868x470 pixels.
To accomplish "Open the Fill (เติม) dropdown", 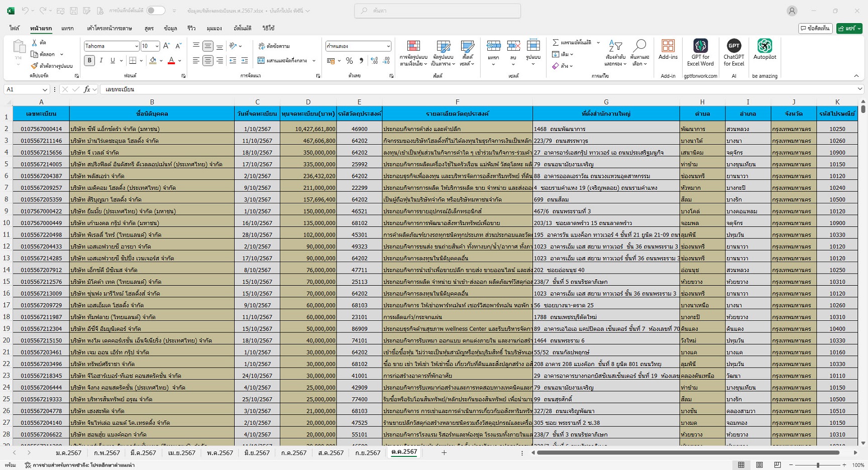I will tap(563, 54).
